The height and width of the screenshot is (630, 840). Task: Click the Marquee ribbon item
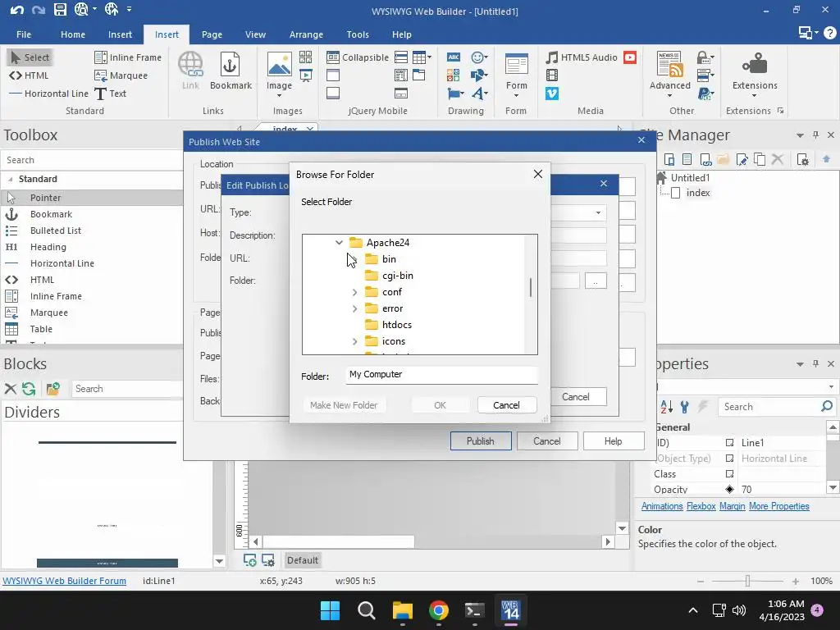(x=121, y=75)
